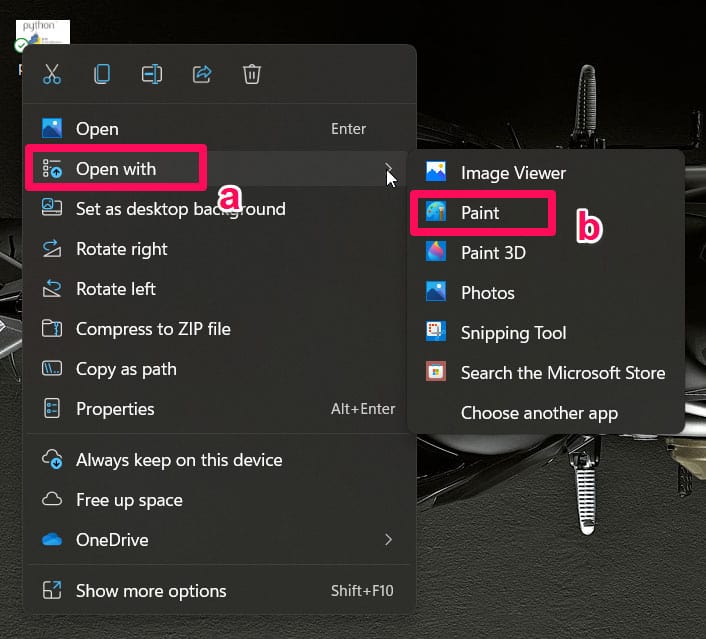The height and width of the screenshot is (639, 706).
Task: Click the Enter shortcut label beside Open
Action: tap(348, 129)
